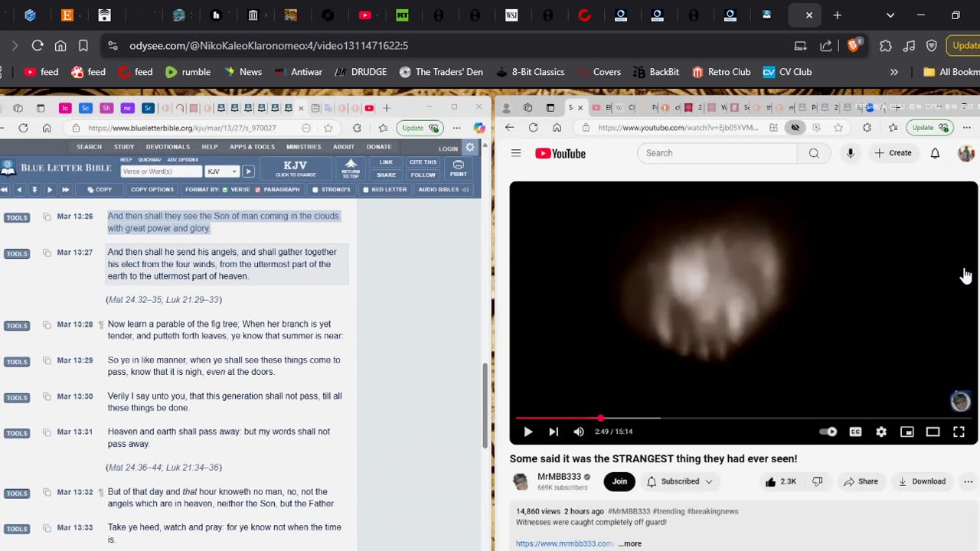Open YouTube player settings gear
This screenshot has width=980, height=551.
pyautogui.click(x=881, y=432)
